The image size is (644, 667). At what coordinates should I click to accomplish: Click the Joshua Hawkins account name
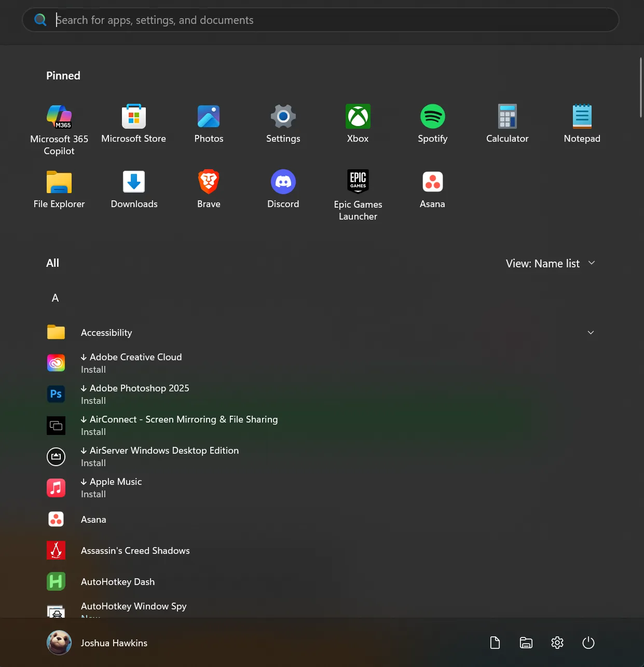click(x=114, y=643)
